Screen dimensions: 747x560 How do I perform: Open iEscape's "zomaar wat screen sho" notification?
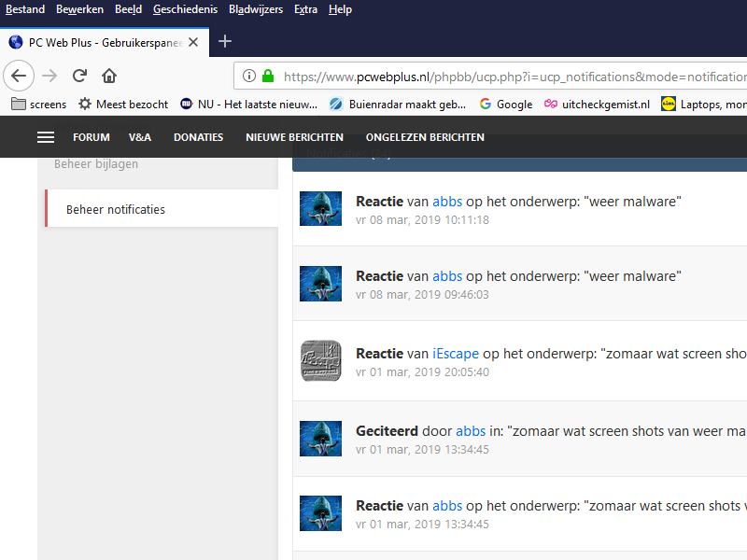pos(520,360)
